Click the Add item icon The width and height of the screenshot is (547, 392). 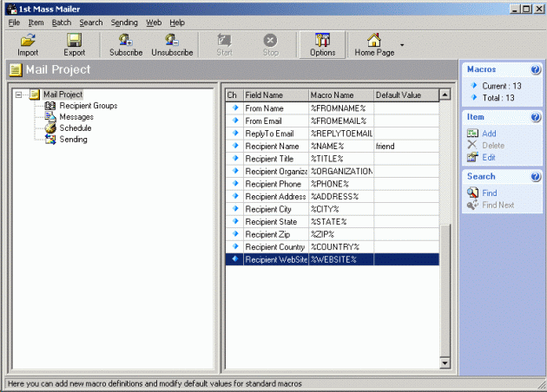pyautogui.click(x=472, y=133)
